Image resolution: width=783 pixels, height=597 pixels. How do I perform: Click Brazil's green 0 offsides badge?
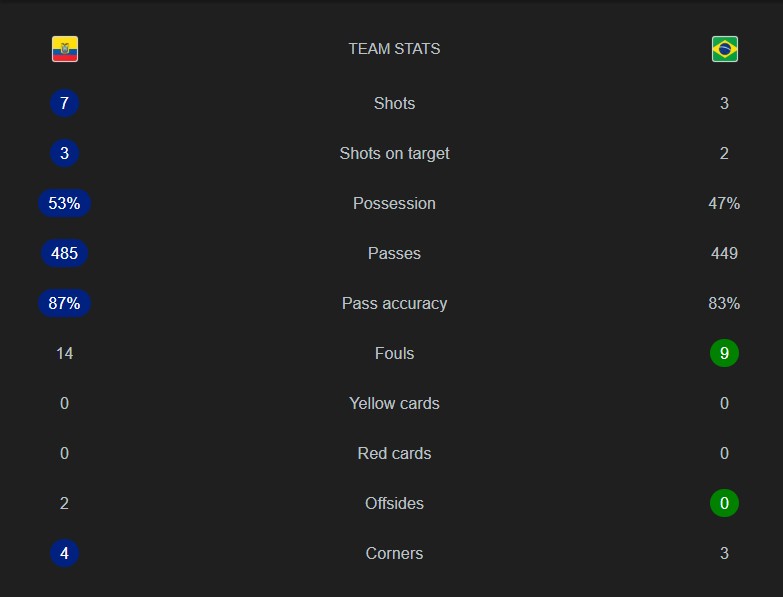click(724, 503)
